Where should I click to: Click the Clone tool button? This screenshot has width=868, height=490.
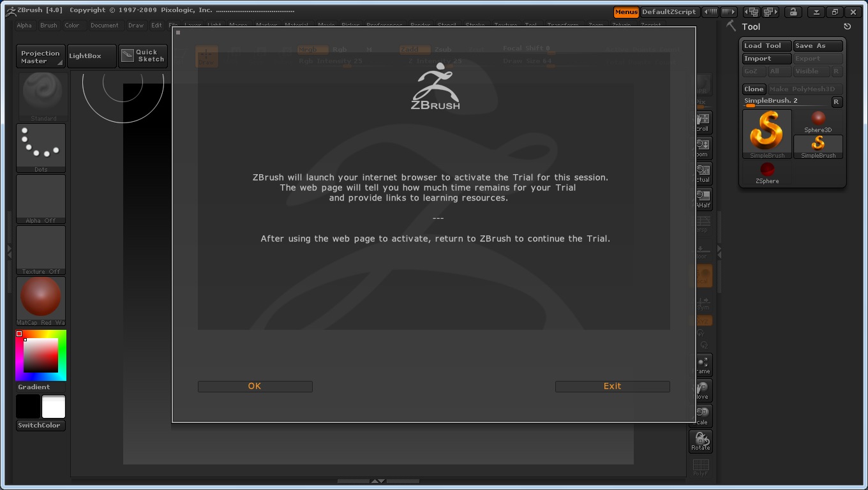click(x=754, y=89)
